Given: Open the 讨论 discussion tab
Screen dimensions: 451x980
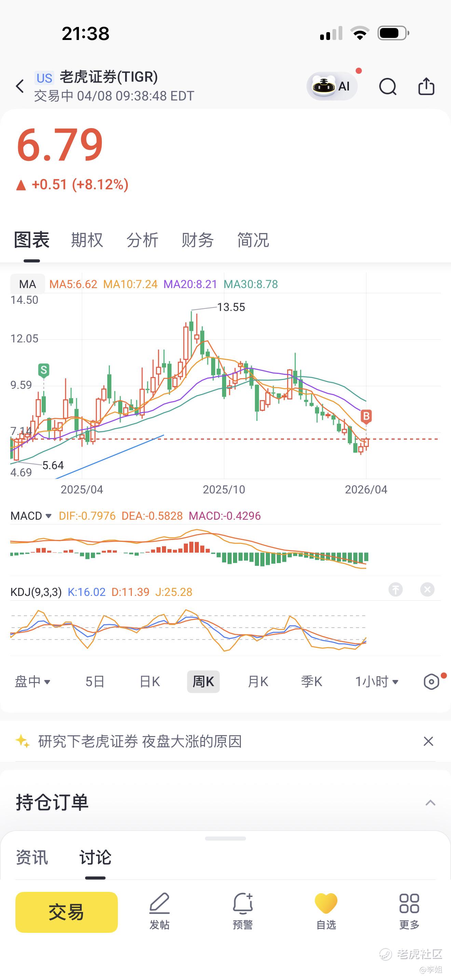Looking at the screenshot, I should 95,858.
